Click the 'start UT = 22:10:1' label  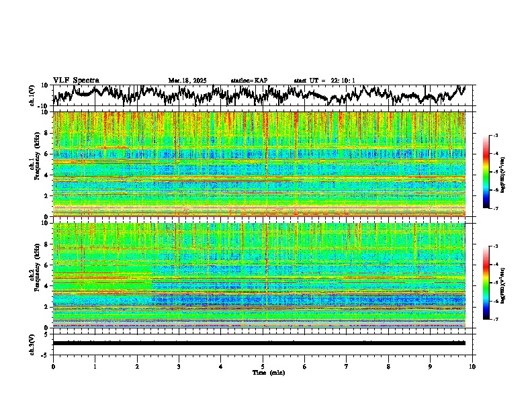(324, 81)
